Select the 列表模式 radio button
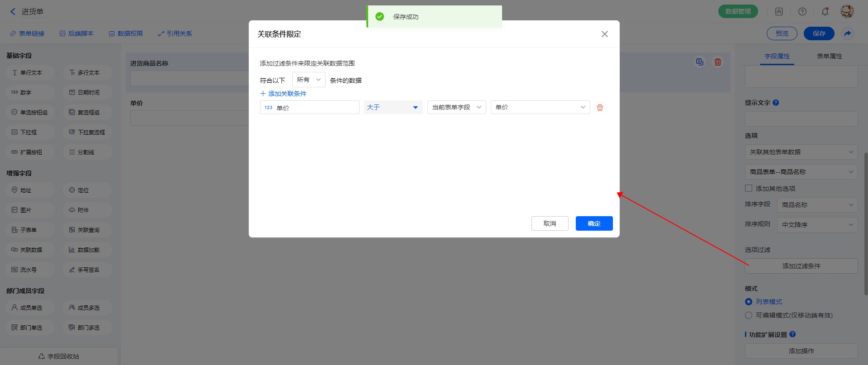 [749, 302]
